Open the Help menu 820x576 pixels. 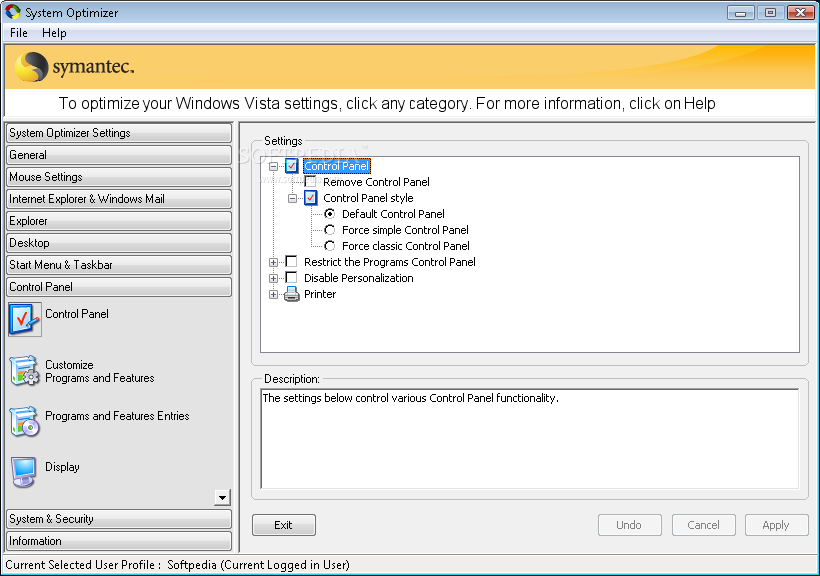click(x=54, y=33)
